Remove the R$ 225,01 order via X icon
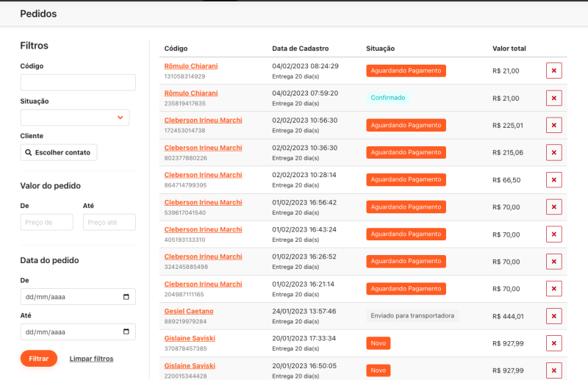The width and height of the screenshot is (588, 380). (x=553, y=125)
